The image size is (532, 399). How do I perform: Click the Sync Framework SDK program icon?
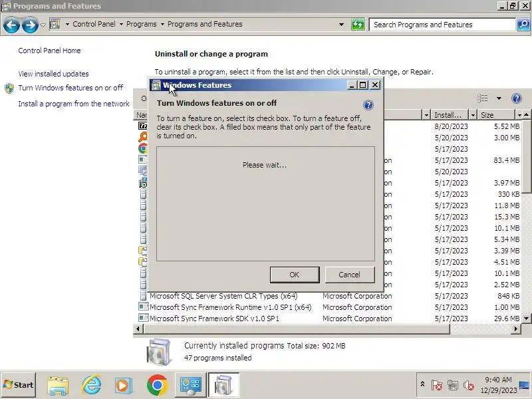(x=144, y=318)
